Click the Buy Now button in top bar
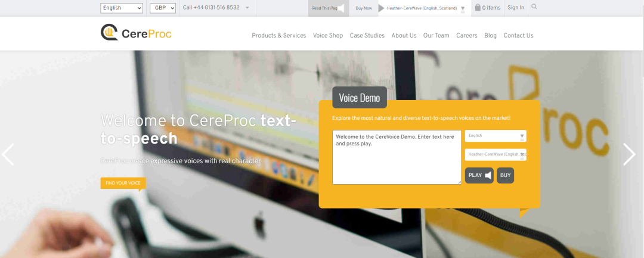This screenshot has width=644, height=258. [364, 8]
